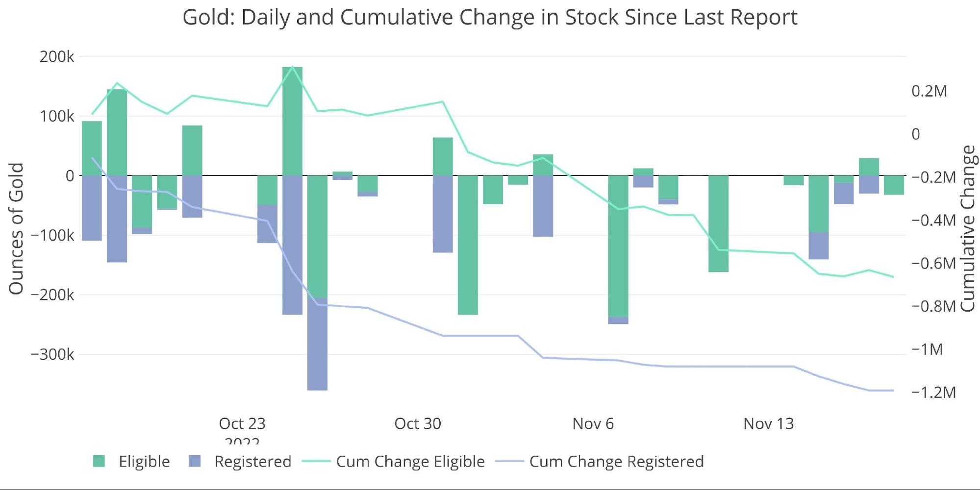The height and width of the screenshot is (490, 980).
Task: Click the chart title text
Action: [x=490, y=17]
